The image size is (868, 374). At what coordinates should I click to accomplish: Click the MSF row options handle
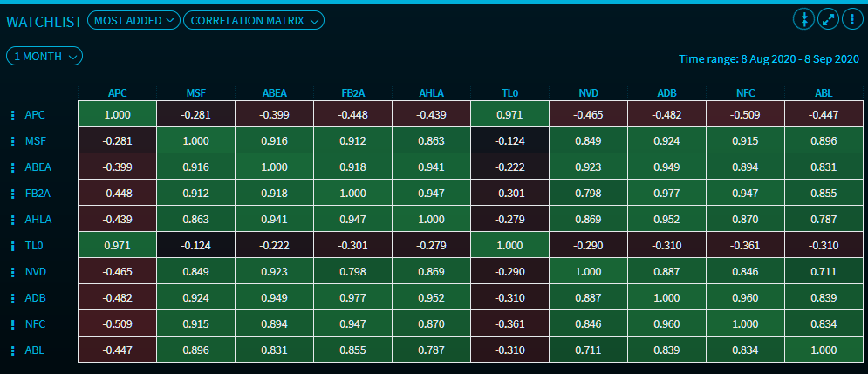[x=12, y=141]
